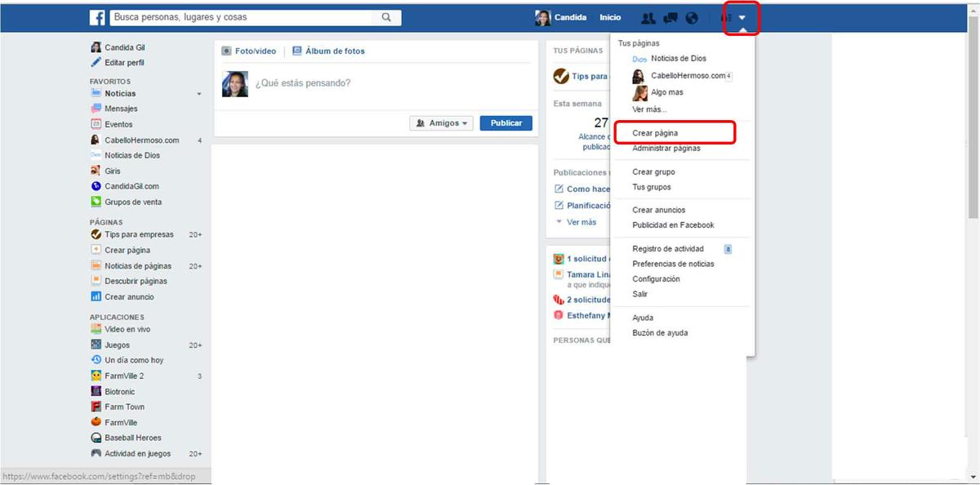
Task: Click the vertical page scrollbar
Action: [x=973, y=122]
